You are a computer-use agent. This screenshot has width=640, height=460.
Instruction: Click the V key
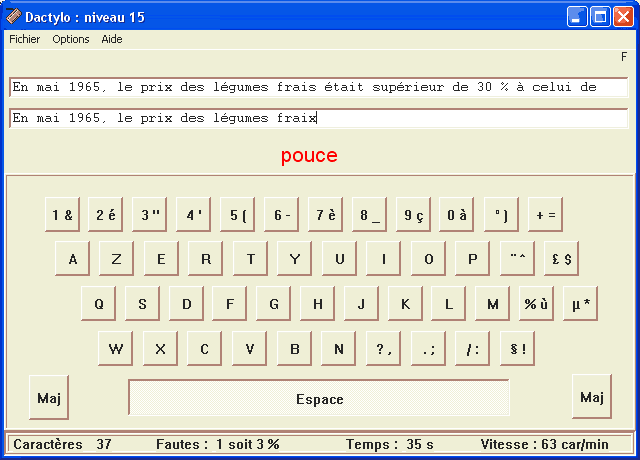click(x=250, y=349)
